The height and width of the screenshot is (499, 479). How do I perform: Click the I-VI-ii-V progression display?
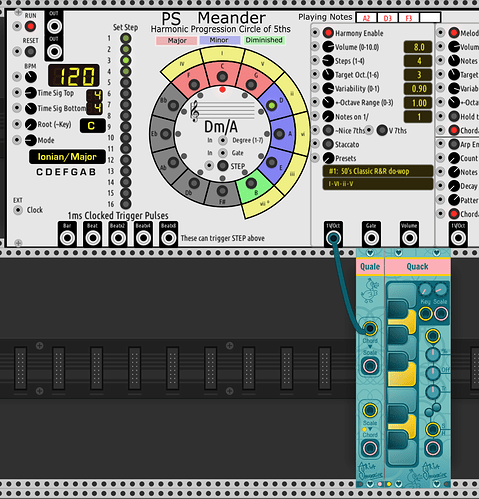pos(378,184)
